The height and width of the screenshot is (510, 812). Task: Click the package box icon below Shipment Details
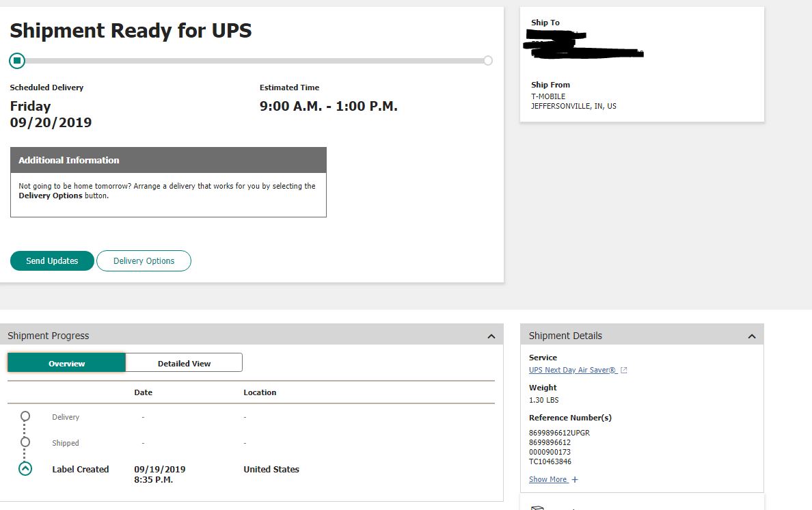[537, 507]
